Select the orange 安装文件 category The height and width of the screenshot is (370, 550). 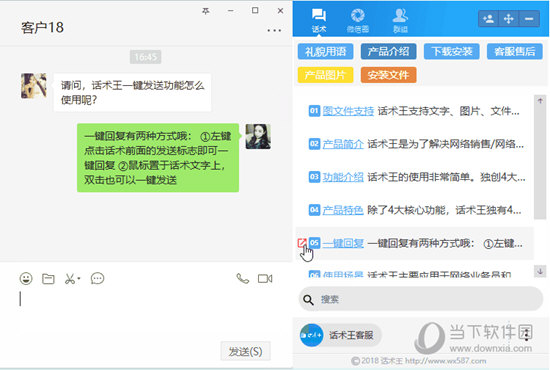388,75
